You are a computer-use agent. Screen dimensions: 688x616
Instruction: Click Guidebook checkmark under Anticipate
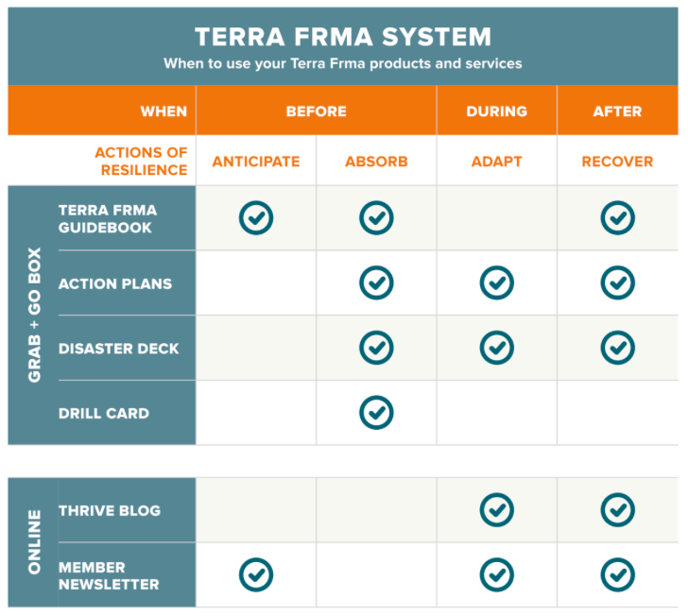(256, 218)
